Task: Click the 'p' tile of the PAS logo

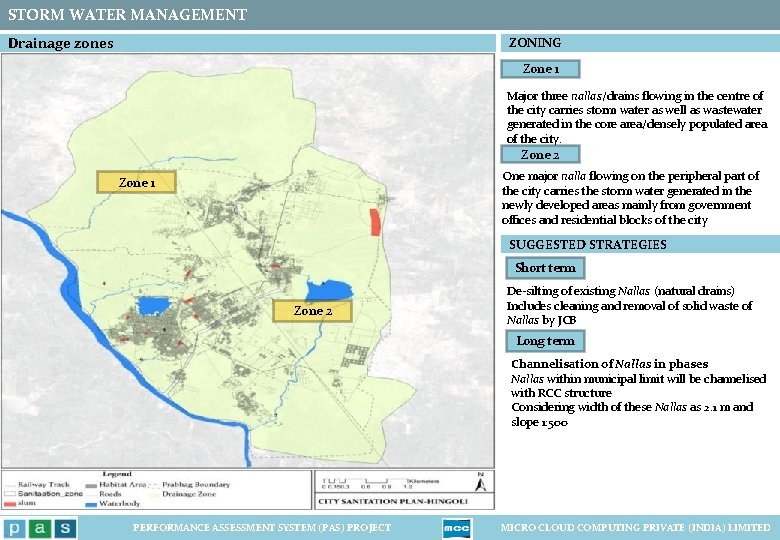Action: click(x=14, y=528)
